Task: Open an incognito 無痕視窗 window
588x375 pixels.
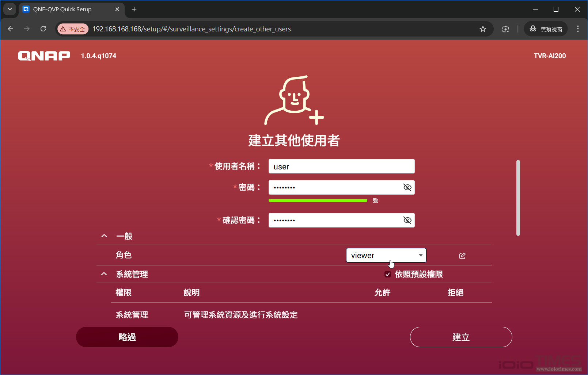Action: click(x=545, y=29)
